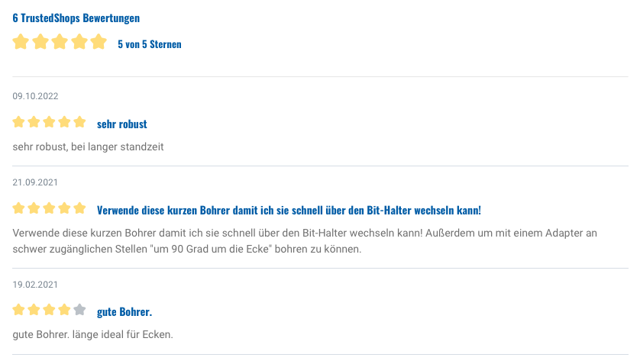Click the fifth star of the 21.09.2021 review
This screenshot has width=640, height=364.
coord(79,208)
